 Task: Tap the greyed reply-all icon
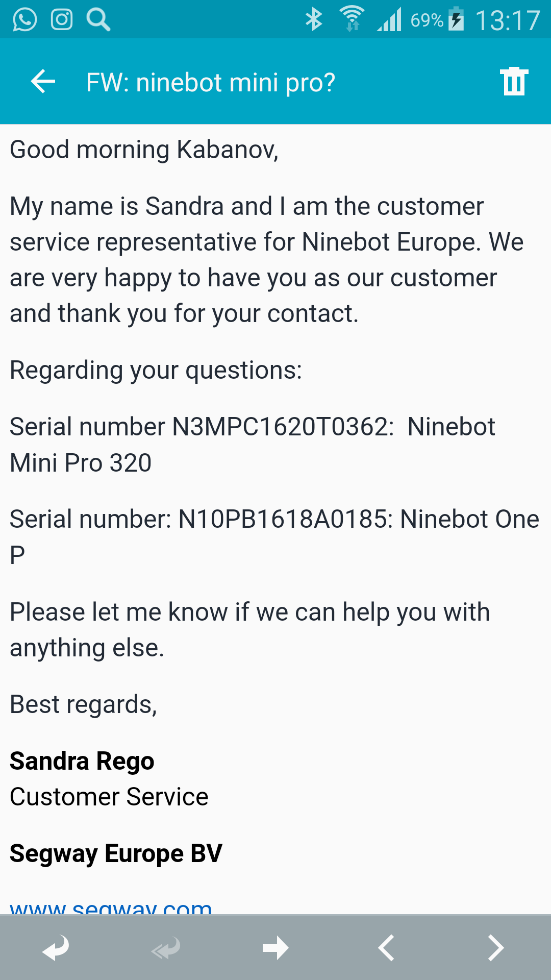[x=166, y=947]
